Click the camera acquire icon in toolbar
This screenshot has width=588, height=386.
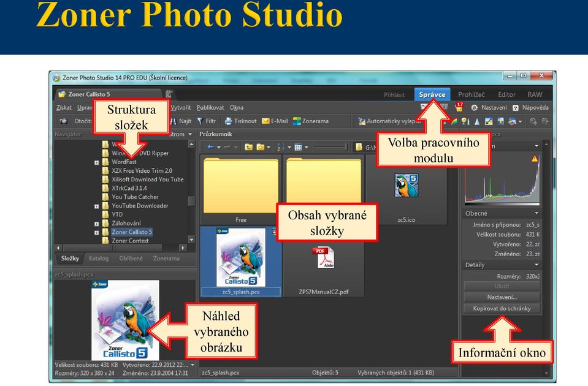[63, 121]
